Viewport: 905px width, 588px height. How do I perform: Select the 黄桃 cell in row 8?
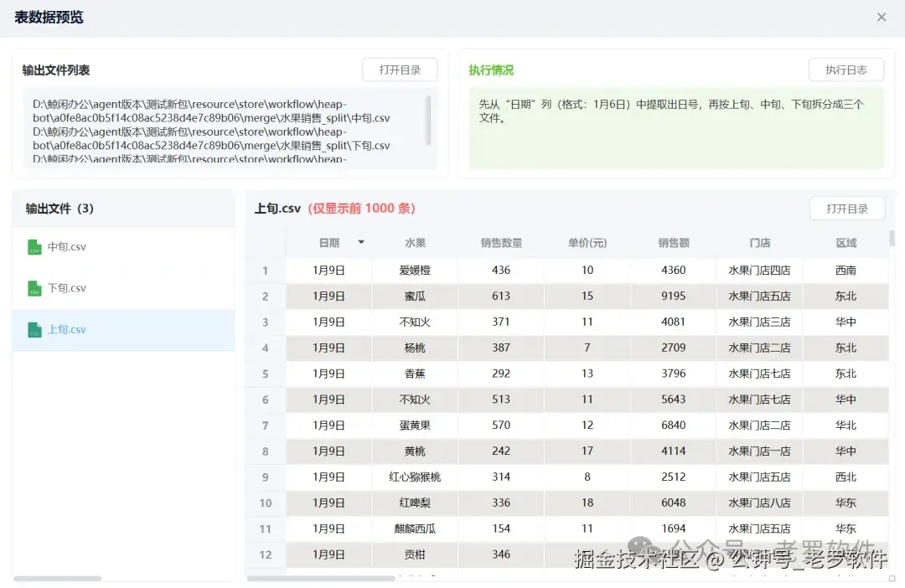tap(415, 451)
